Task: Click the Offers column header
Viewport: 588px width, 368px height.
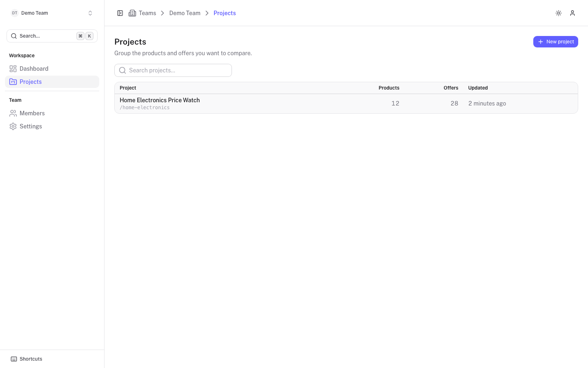Action: click(451, 88)
